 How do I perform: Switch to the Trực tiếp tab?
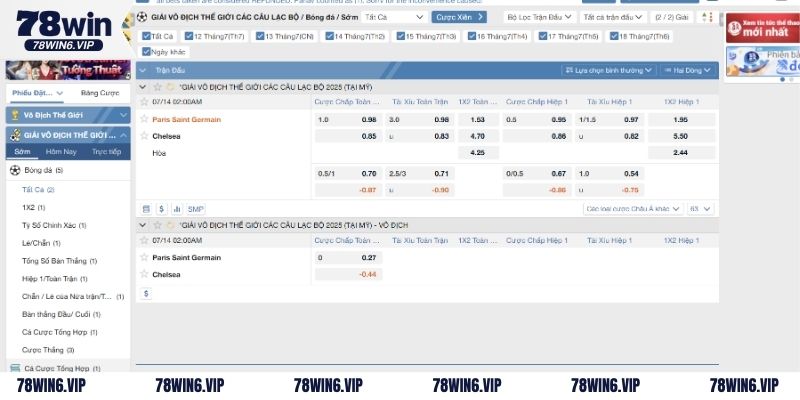pos(107,152)
